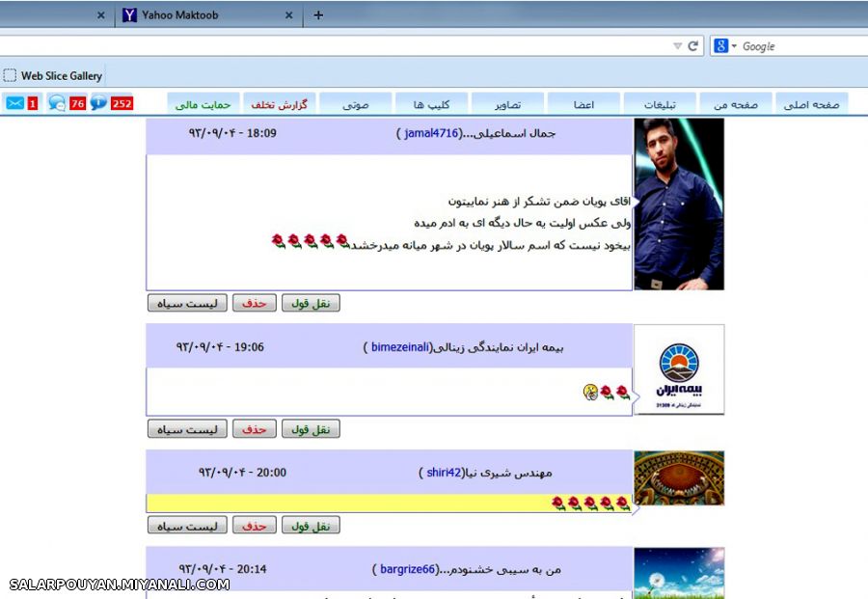
Task: Open bargrize66 dandelion sky avatar
Action: pyautogui.click(x=679, y=573)
